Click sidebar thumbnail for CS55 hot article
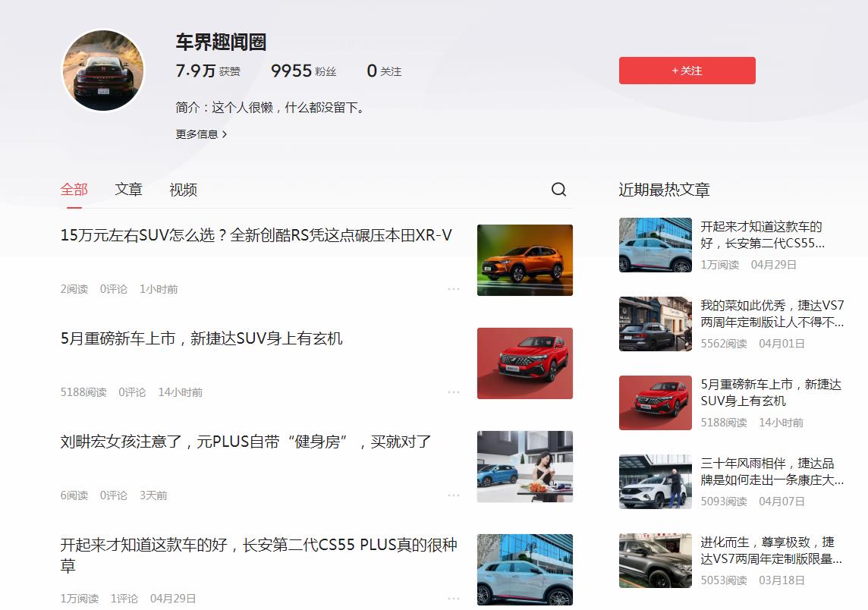868x610 pixels. pyautogui.click(x=656, y=244)
